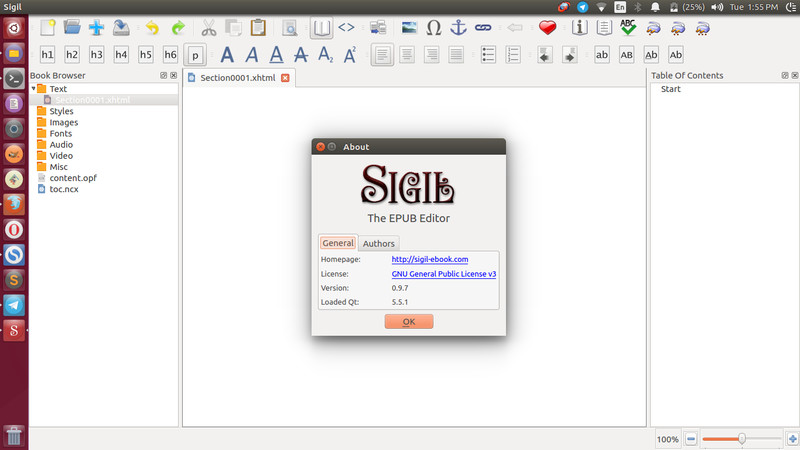Center align text
The width and height of the screenshot is (800, 450).
(x=407, y=55)
